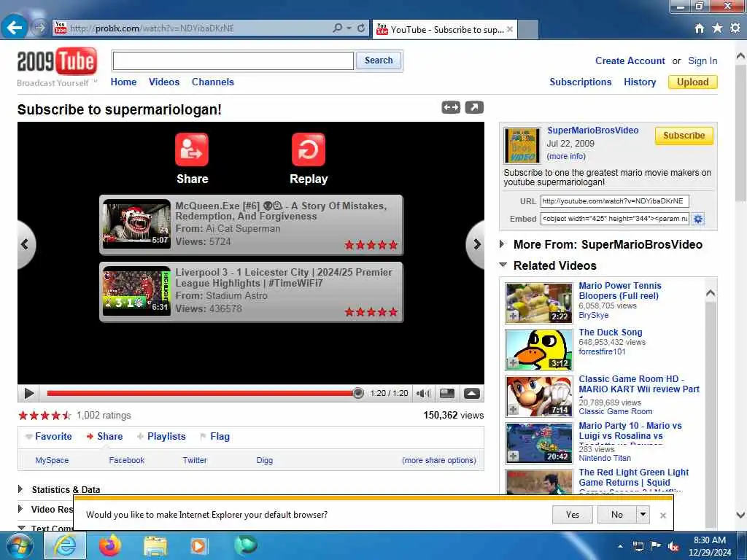The height and width of the screenshot is (560, 747).
Task: Click the Share icon in the video player
Action: (192, 149)
